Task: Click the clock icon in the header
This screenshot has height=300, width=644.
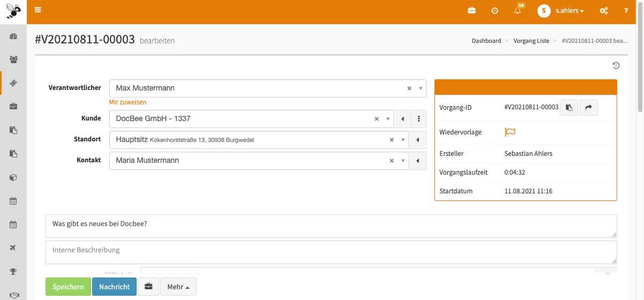Action: (x=495, y=11)
